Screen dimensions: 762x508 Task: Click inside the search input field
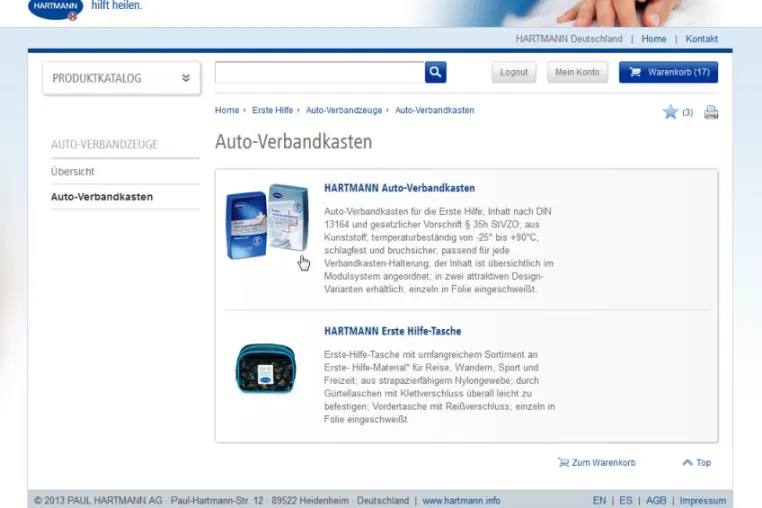(x=320, y=72)
